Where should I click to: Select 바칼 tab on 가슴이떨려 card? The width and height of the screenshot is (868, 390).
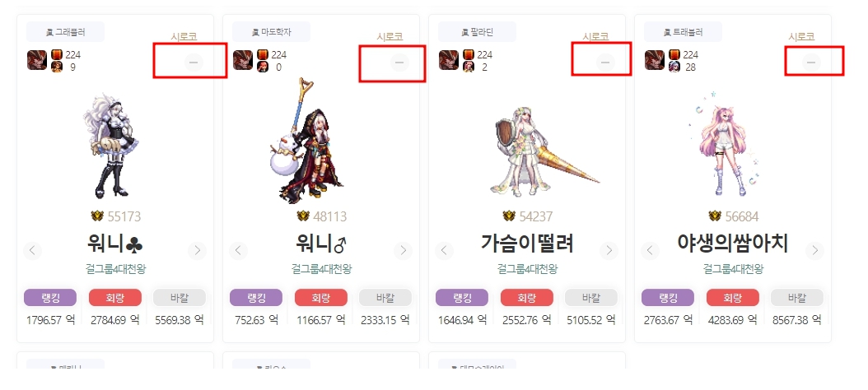pos(591,298)
